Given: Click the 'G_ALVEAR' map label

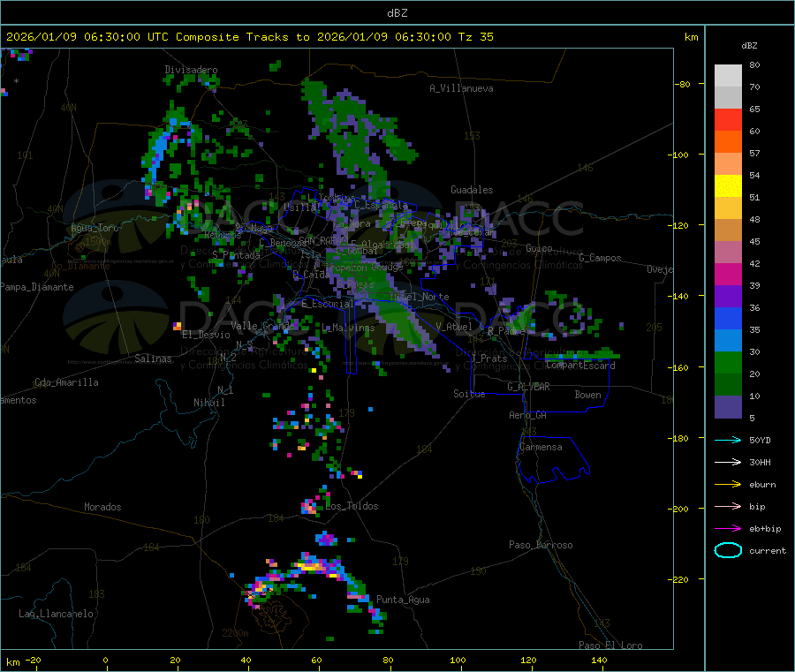Looking at the screenshot, I should (x=528, y=387).
